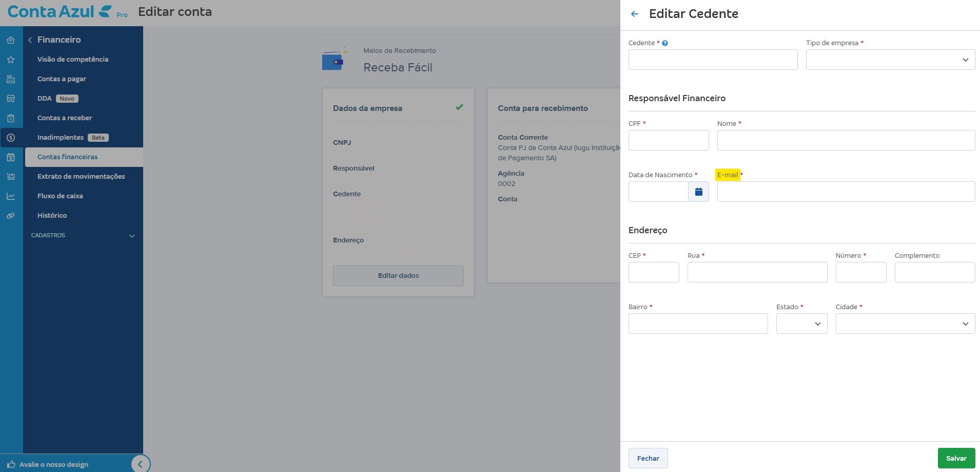
Task: Open Extrato de movimentações
Action: [81, 177]
